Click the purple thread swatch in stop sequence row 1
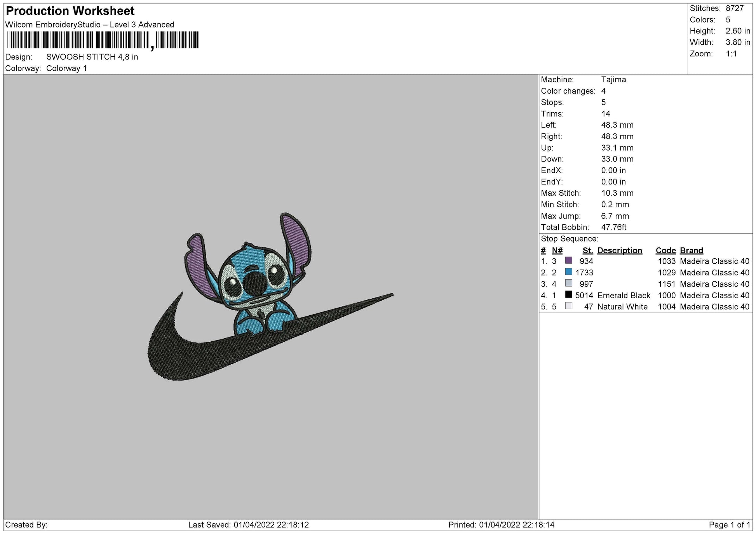 [x=570, y=261]
